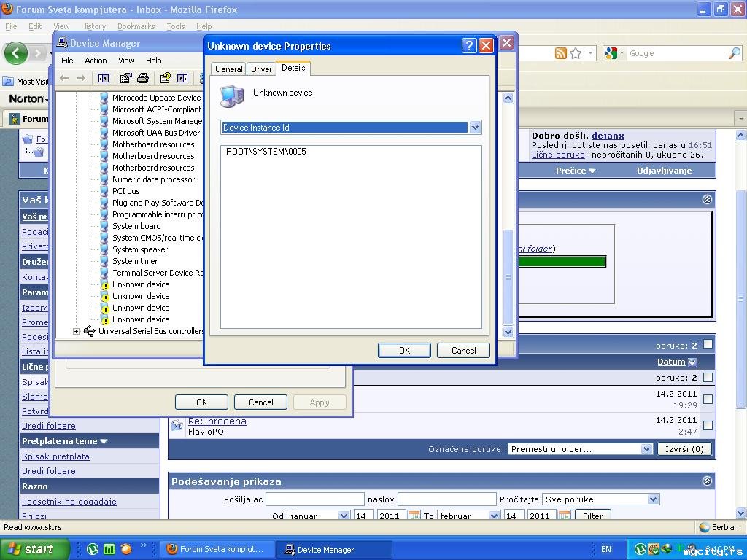This screenshot has height=560, width=747.
Task: Open the Re: procena message link
Action: pyautogui.click(x=217, y=421)
